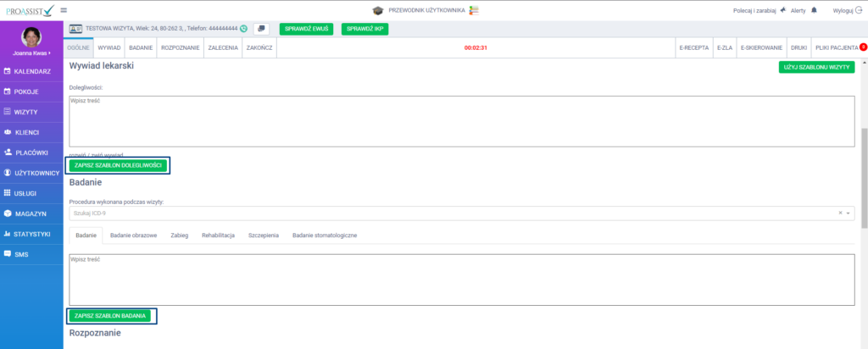Click the Polecaj i zarabiaj megaphone icon
The height and width of the screenshot is (349, 868).
[782, 9]
